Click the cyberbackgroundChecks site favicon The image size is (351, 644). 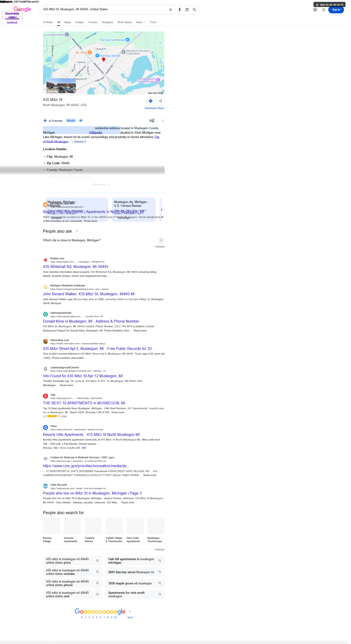[46, 369]
